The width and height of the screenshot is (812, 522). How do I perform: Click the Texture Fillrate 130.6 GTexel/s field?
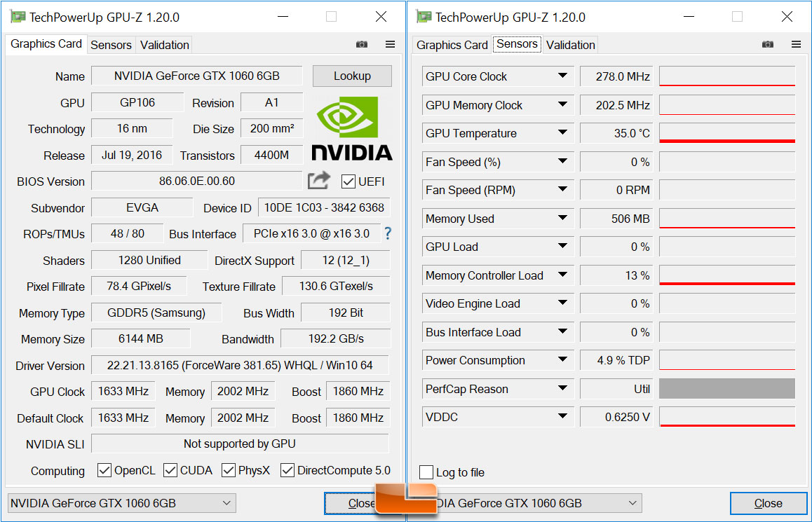[336, 286]
